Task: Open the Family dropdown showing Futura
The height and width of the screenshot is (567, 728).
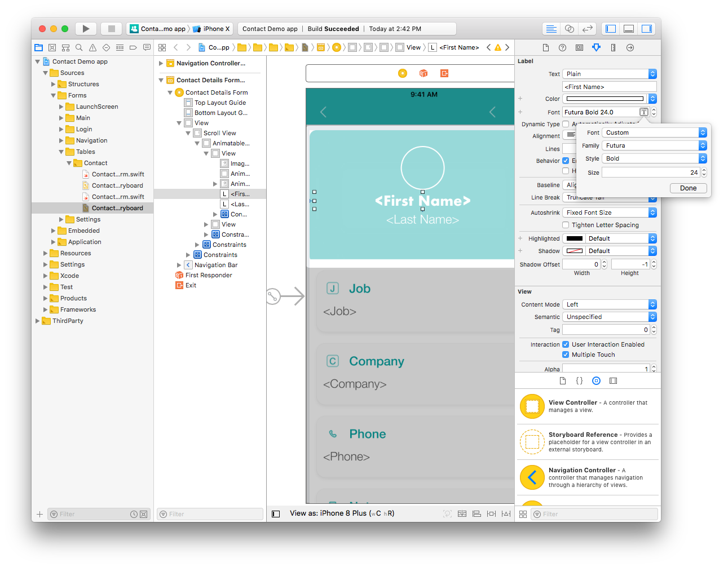Action: (x=654, y=145)
